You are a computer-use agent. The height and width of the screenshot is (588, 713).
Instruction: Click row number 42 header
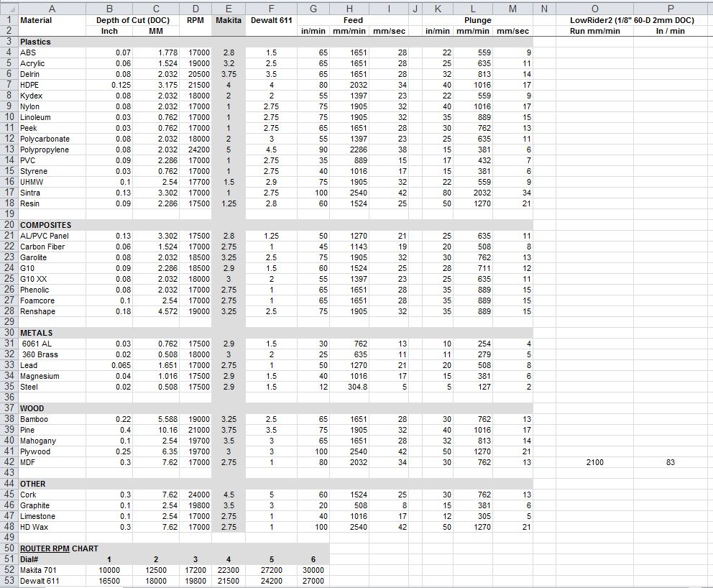(x=9, y=462)
